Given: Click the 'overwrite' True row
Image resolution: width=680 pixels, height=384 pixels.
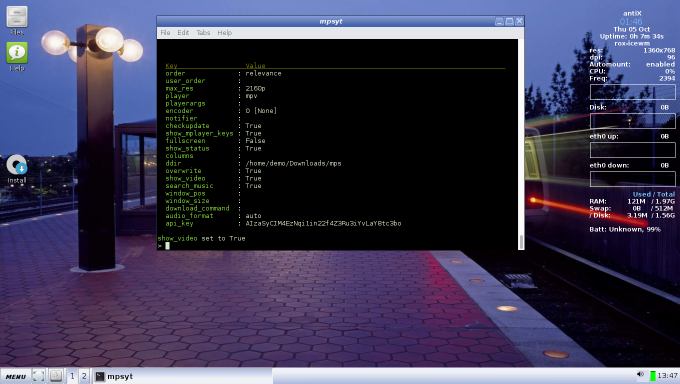Looking at the screenshot, I should tap(213, 171).
